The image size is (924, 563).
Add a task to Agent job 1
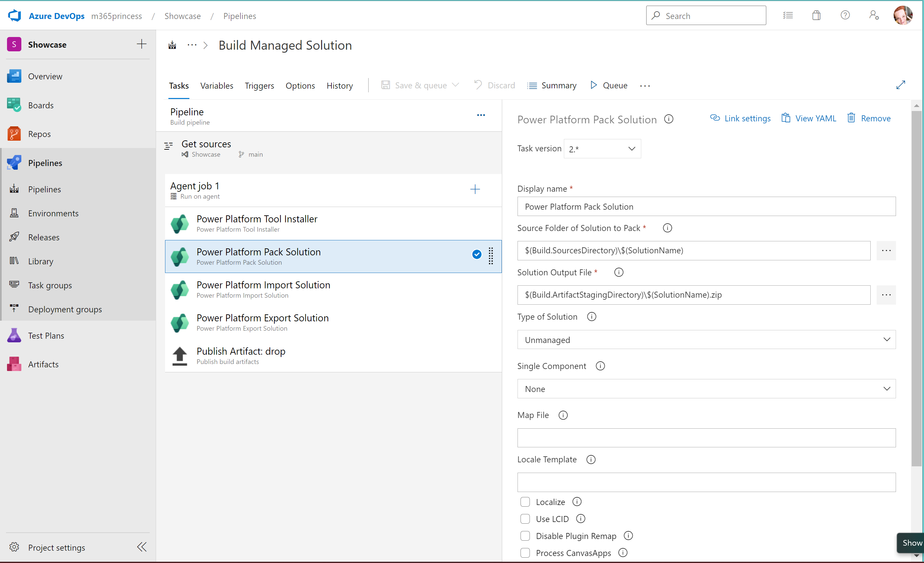(475, 189)
